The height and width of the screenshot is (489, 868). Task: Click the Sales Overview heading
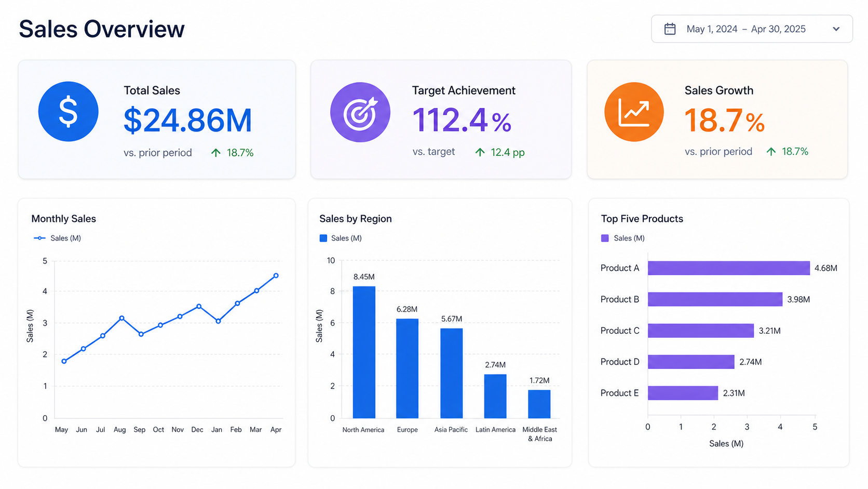pos(102,29)
